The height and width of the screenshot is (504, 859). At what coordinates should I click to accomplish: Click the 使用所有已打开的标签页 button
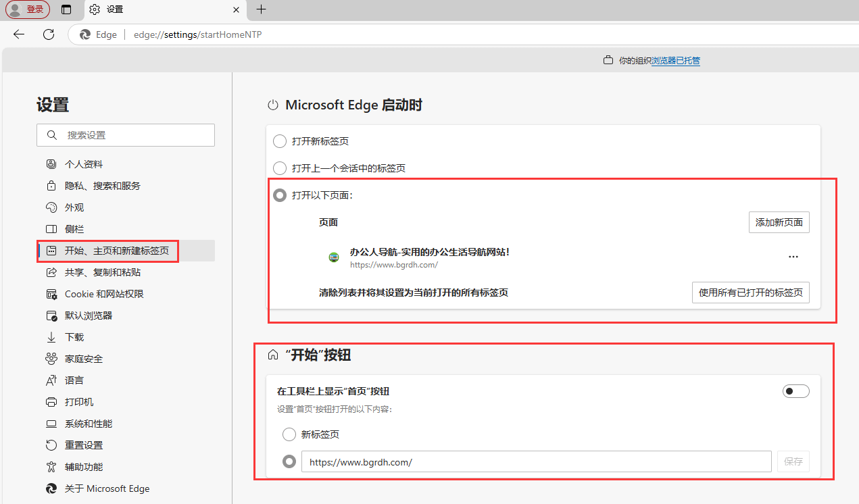click(750, 293)
